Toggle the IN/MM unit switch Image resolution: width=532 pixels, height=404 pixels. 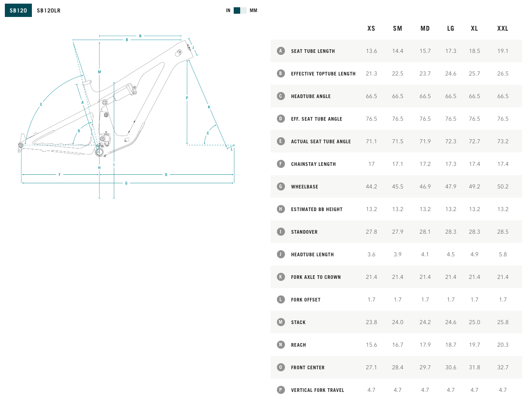tap(240, 10)
